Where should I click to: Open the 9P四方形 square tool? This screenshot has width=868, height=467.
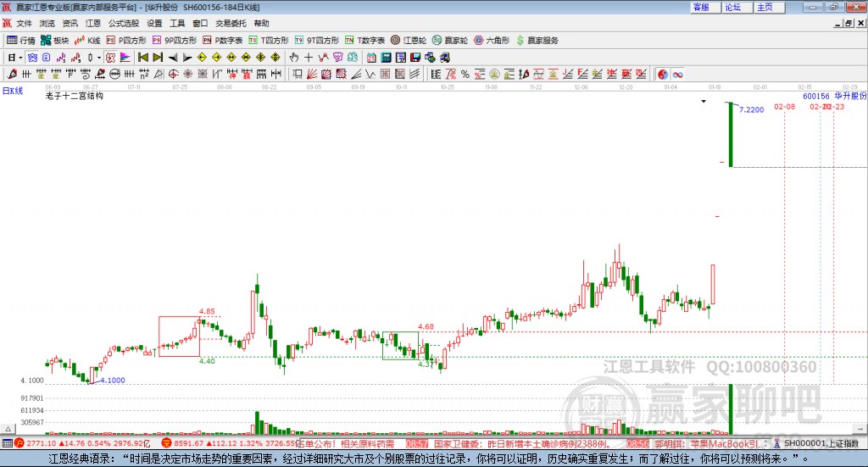tap(175, 41)
